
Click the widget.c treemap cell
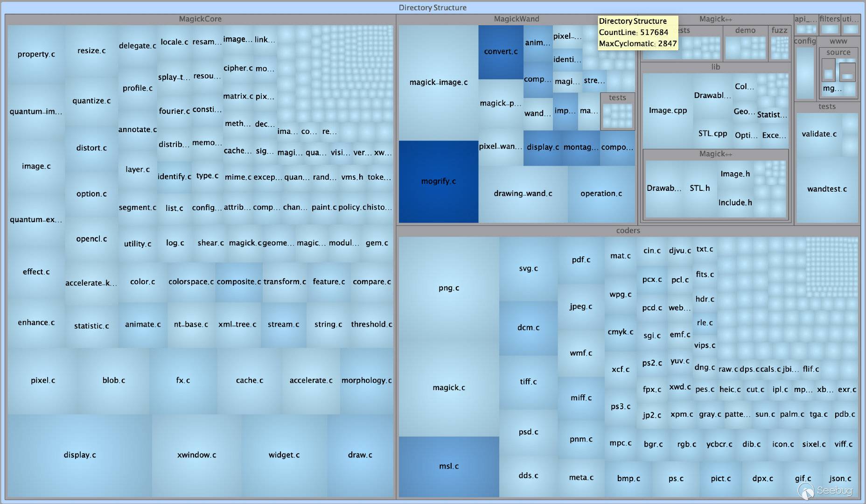284,455
